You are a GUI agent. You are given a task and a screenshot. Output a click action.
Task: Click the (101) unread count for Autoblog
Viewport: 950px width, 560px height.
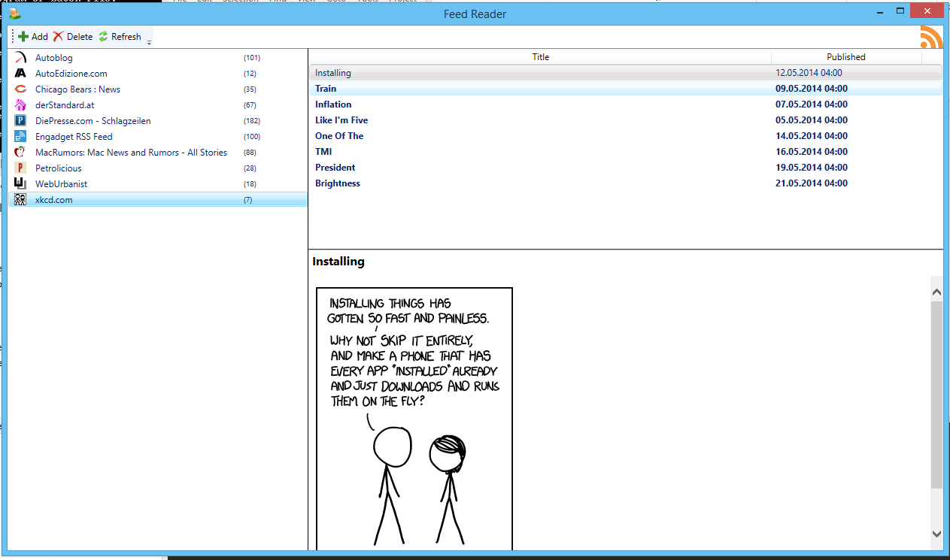[252, 58]
